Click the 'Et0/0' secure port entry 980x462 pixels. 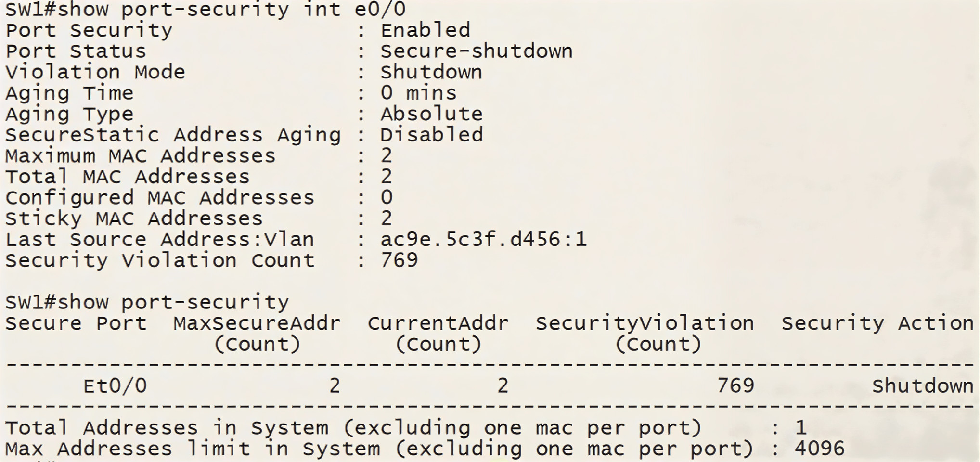(115, 386)
